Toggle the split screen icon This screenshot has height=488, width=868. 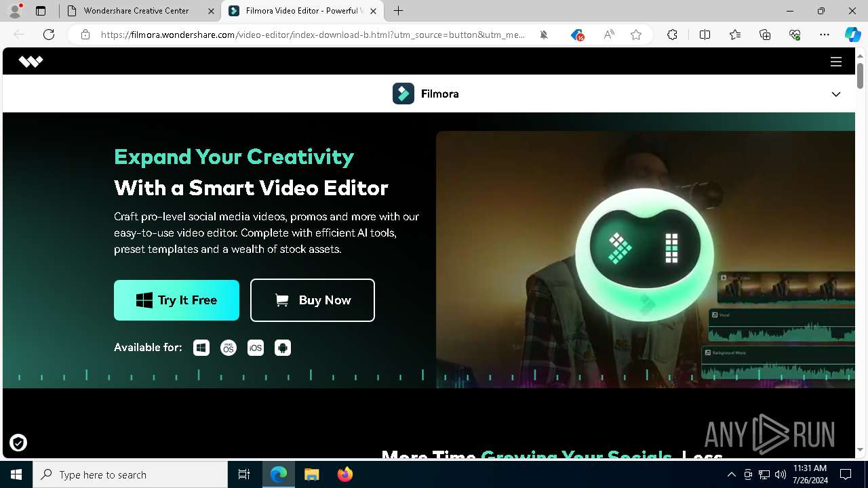pos(705,35)
